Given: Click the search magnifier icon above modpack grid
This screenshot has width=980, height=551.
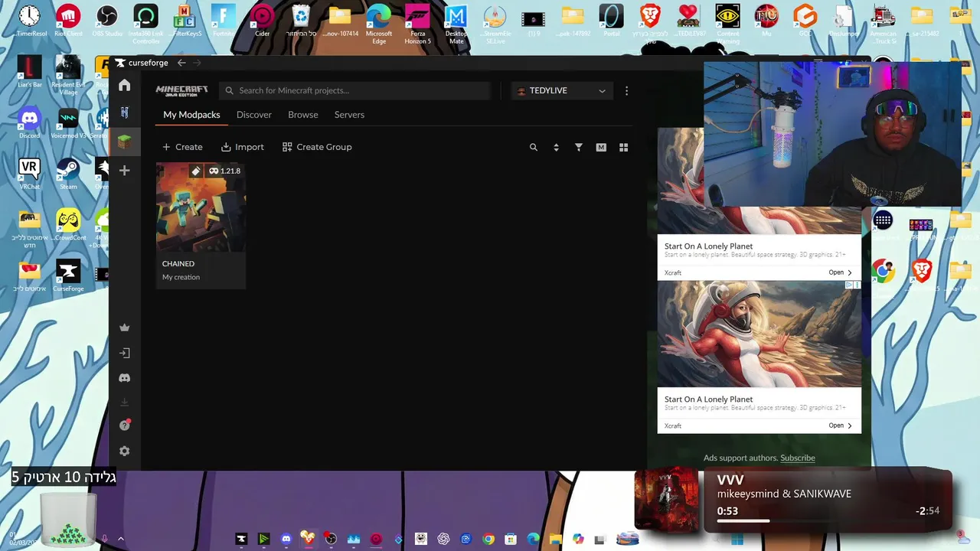Looking at the screenshot, I should [534, 147].
